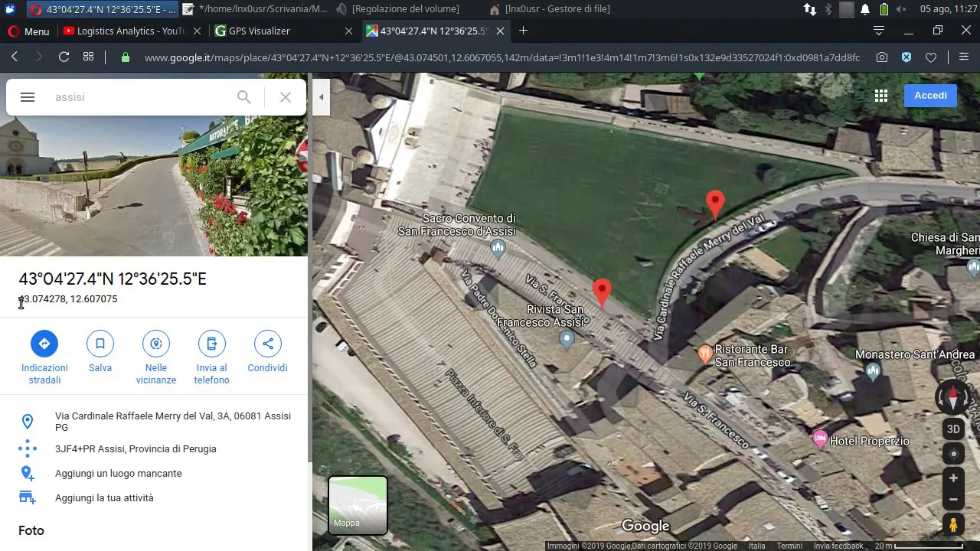Zoom out with the minus button

[953, 500]
